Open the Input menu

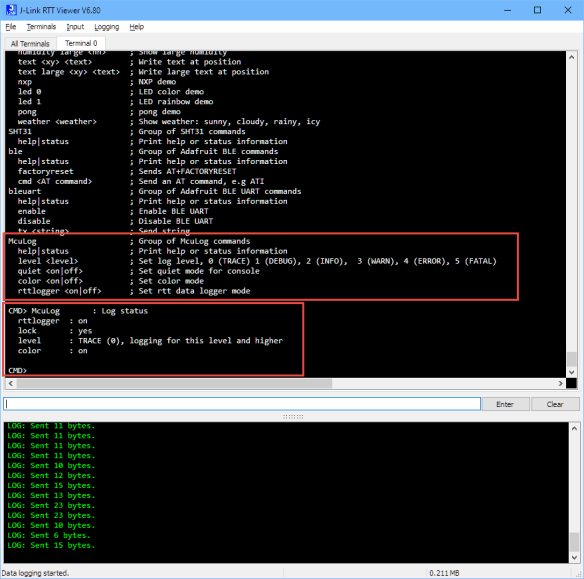pos(75,27)
